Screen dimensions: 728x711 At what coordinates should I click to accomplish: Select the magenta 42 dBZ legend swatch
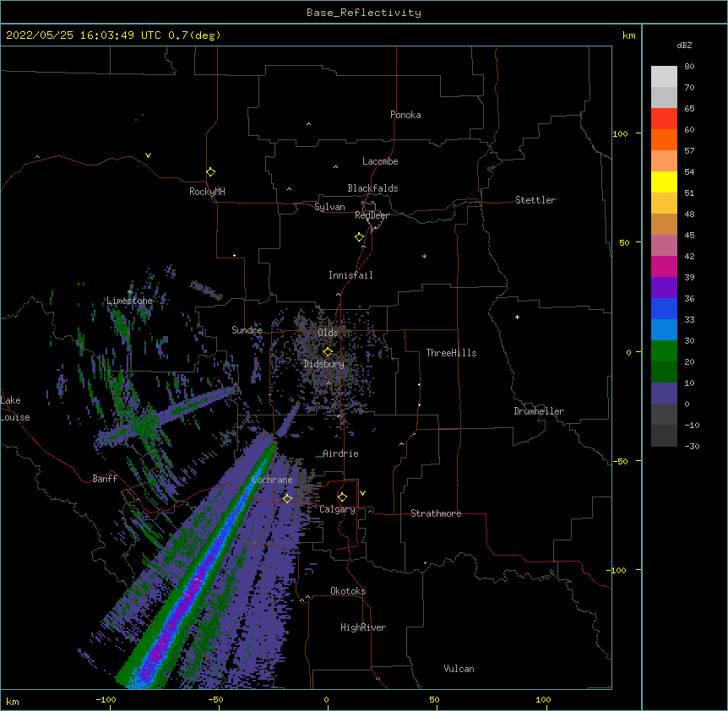664,266
